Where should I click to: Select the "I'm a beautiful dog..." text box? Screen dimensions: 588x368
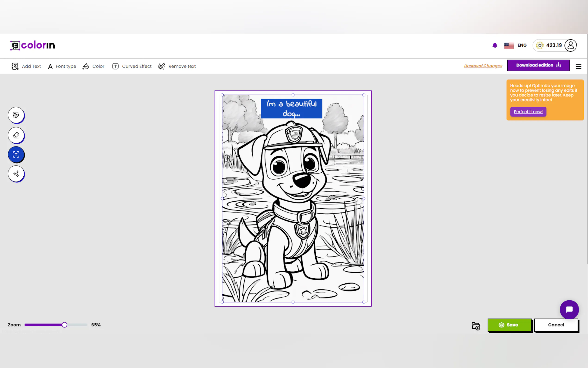click(291, 108)
